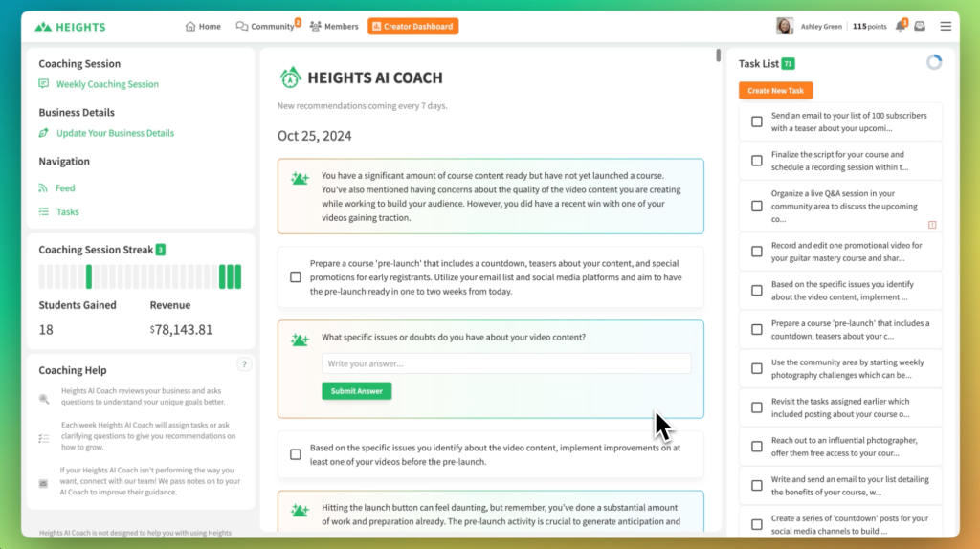Open the Weekly Coaching Session link
The image size is (980, 549).
tap(106, 84)
